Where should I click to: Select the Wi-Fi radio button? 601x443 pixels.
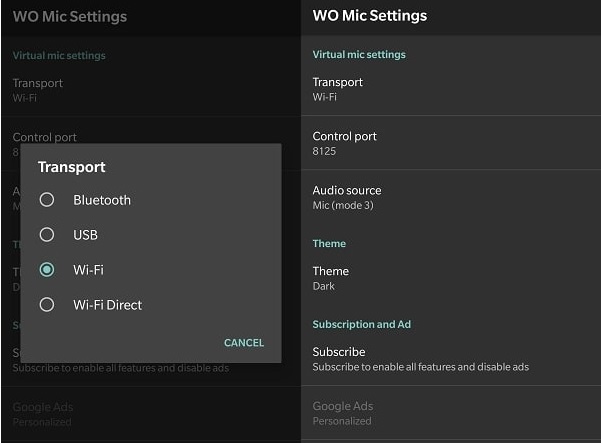(x=47, y=270)
